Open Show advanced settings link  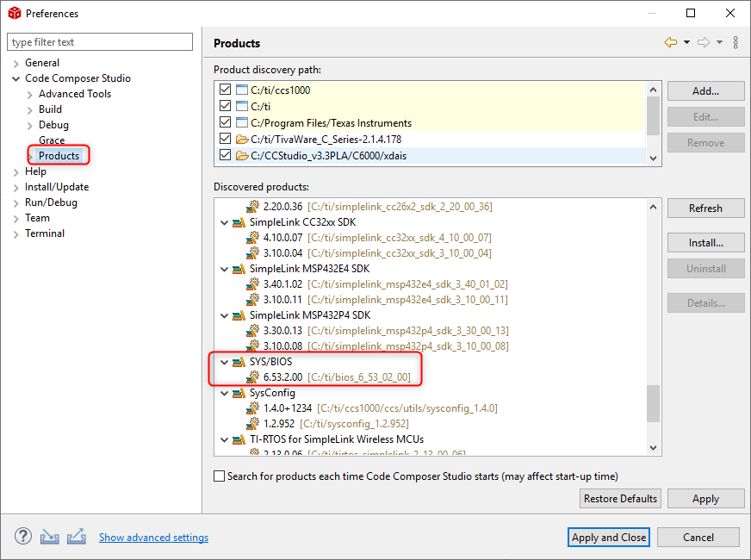click(x=153, y=537)
